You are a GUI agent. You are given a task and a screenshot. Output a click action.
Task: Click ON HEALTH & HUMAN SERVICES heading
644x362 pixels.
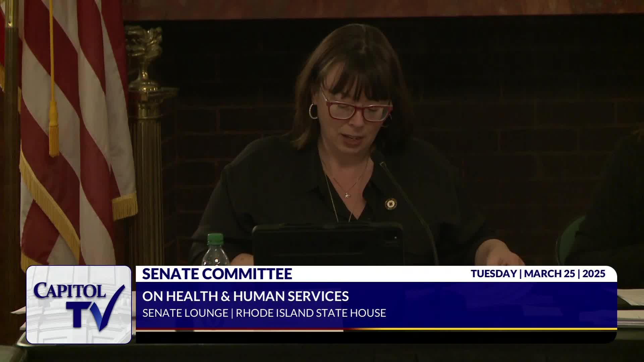245,296
